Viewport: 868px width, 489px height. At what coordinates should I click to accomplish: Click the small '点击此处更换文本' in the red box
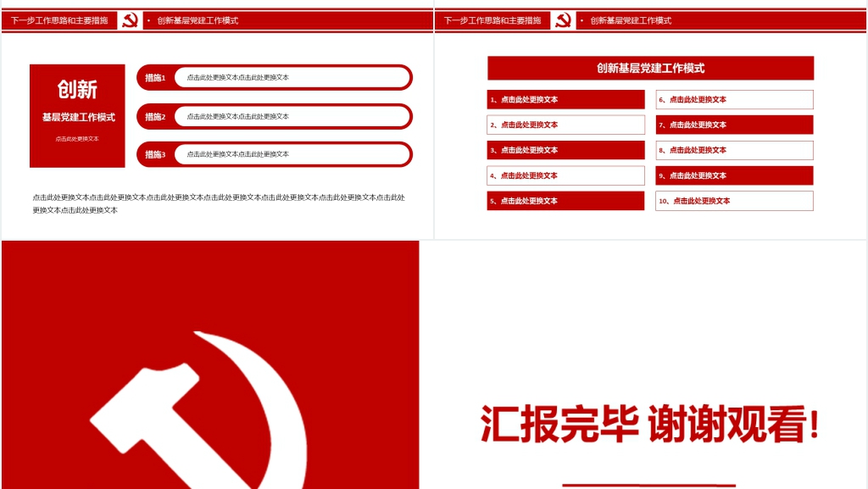coord(77,139)
